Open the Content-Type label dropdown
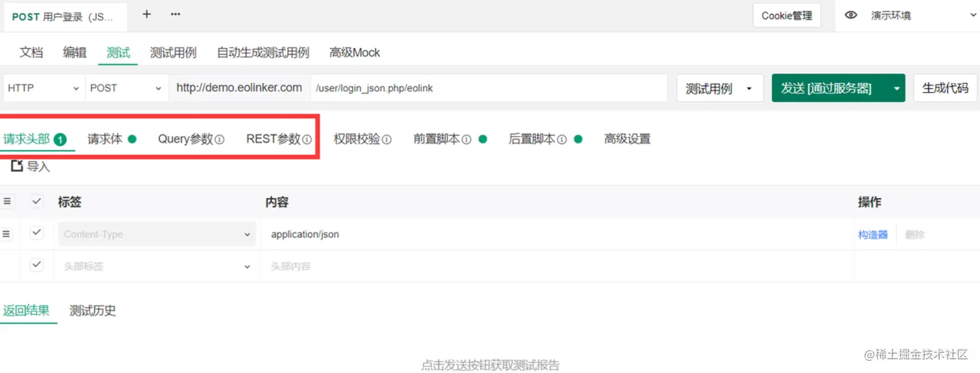 click(157, 234)
